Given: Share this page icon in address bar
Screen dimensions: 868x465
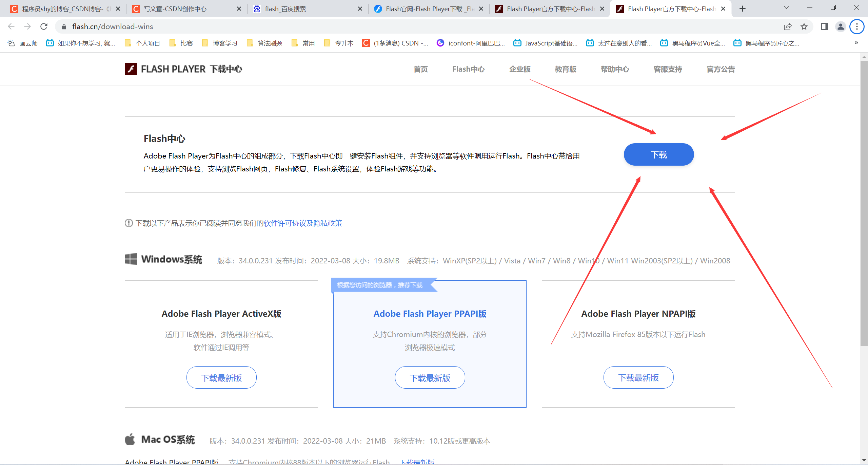Looking at the screenshot, I should tap(788, 26).
